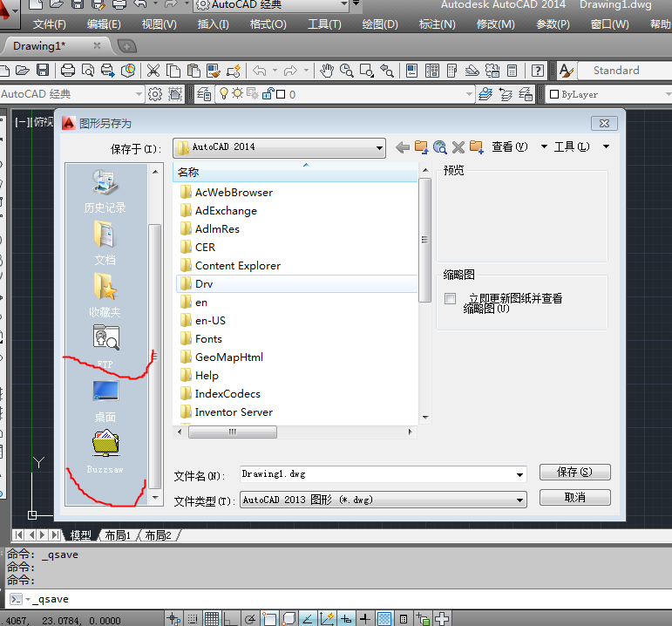Expand the Save in folder dropdown
Viewport: 672px width, 626px height.
click(x=379, y=148)
